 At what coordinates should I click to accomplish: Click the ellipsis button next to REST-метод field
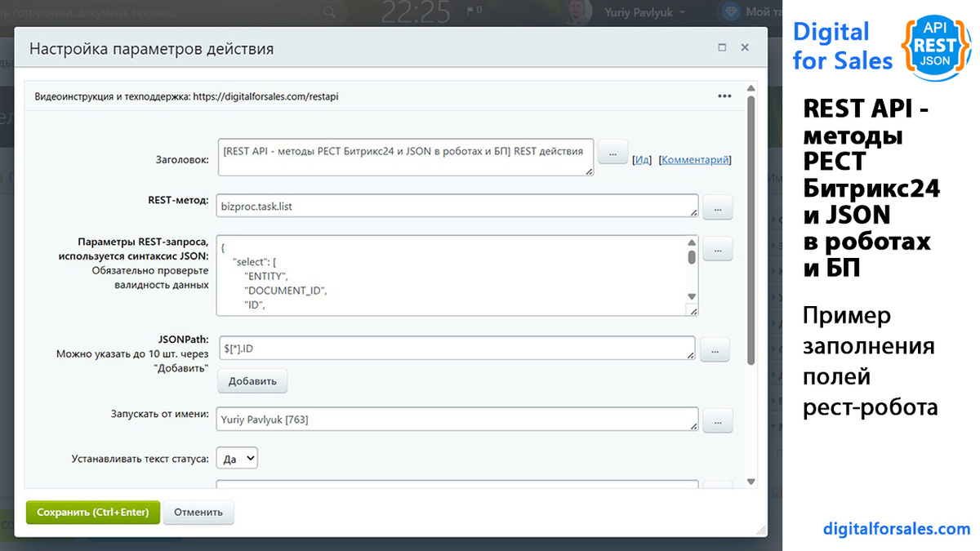pyautogui.click(x=718, y=207)
